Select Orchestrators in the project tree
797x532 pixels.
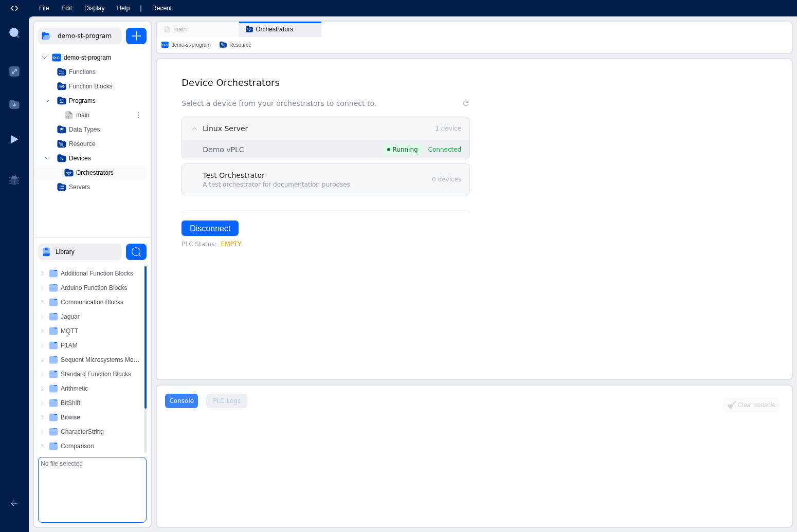(x=90, y=173)
